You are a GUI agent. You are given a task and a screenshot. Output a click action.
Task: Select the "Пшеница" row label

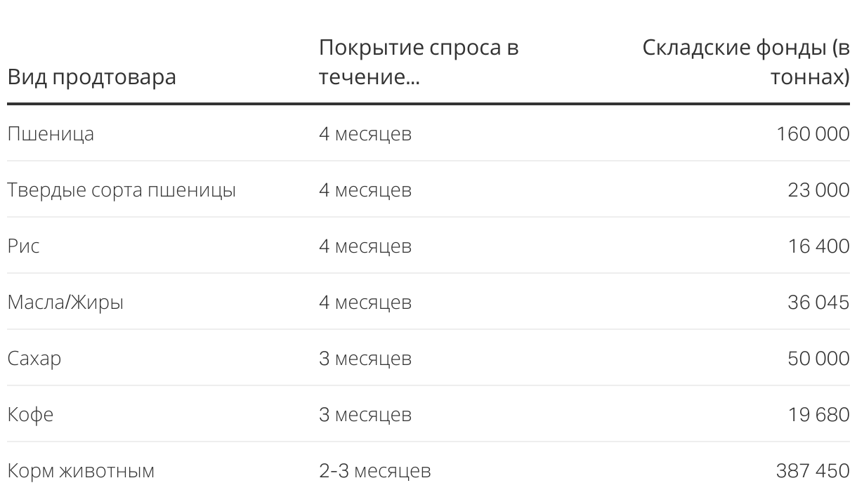click(51, 133)
